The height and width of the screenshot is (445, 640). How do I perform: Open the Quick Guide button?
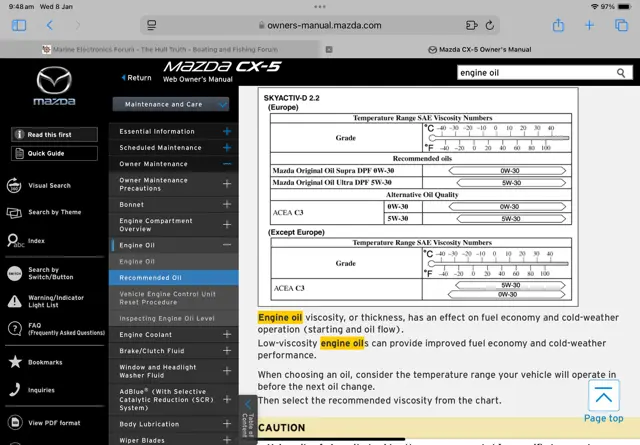[x=54, y=153]
